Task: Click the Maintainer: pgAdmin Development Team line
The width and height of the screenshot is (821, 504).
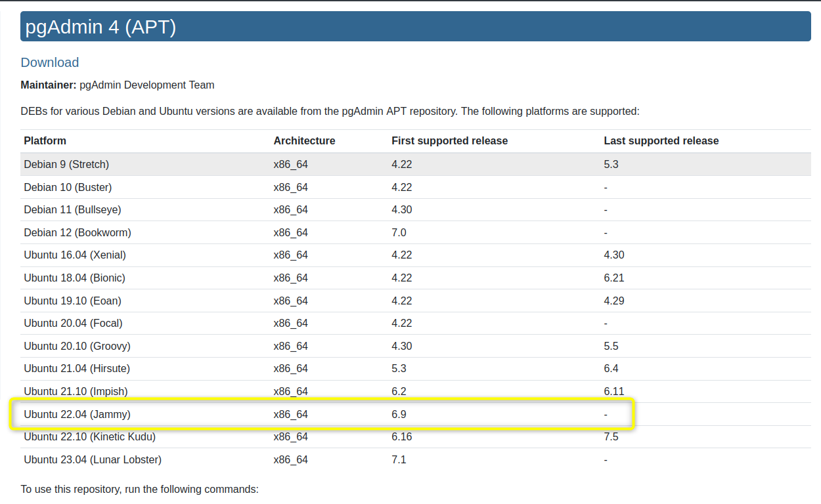Action: point(118,85)
